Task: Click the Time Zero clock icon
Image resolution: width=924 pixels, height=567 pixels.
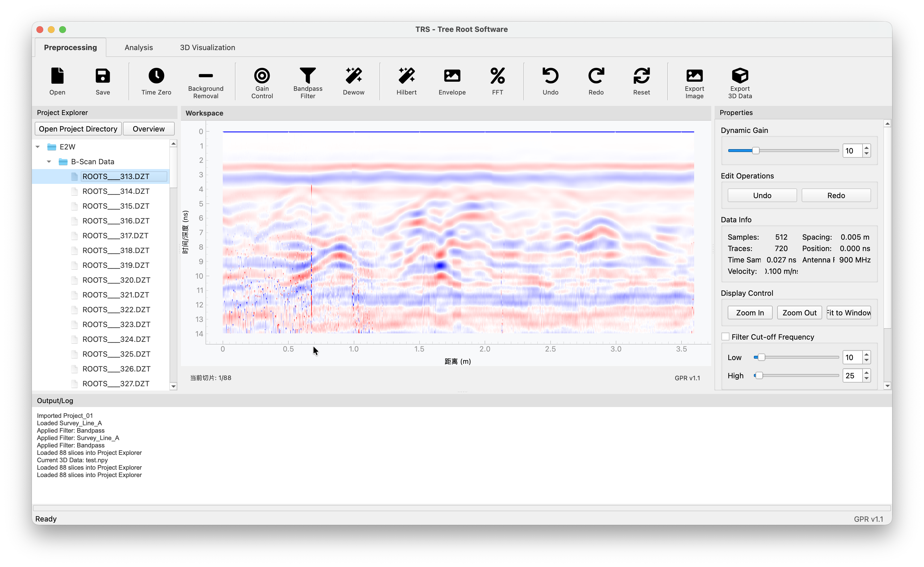Action: point(156,76)
